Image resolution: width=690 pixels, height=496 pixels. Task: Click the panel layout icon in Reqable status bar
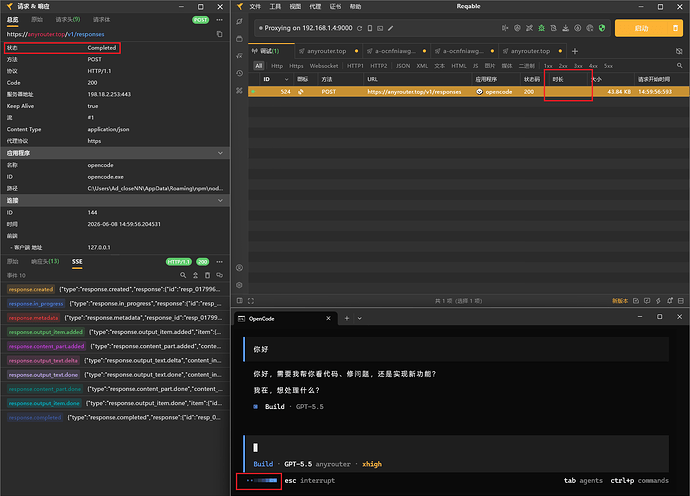click(x=240, y=301)
